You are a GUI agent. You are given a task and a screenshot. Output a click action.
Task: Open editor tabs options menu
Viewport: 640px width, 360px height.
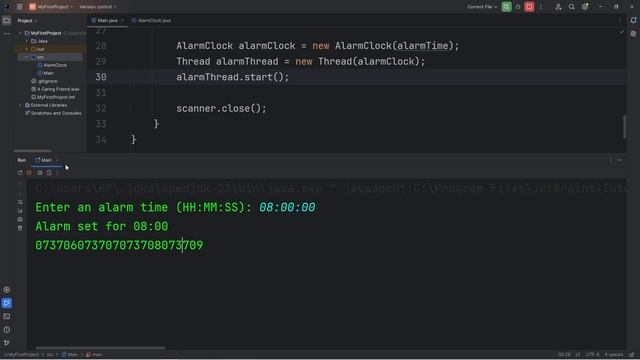620,20
